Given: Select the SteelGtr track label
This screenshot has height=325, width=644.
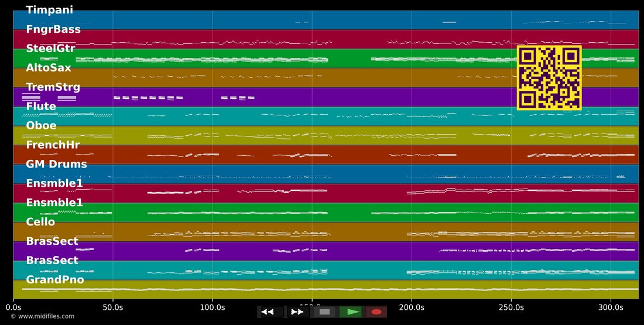Looking at the screenshot, I should click(50, 49).
